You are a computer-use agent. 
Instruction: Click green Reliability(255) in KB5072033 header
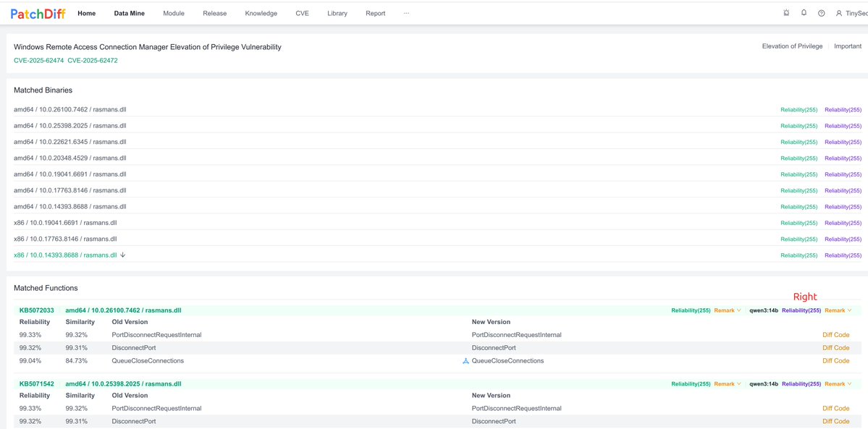coord(691,310)
